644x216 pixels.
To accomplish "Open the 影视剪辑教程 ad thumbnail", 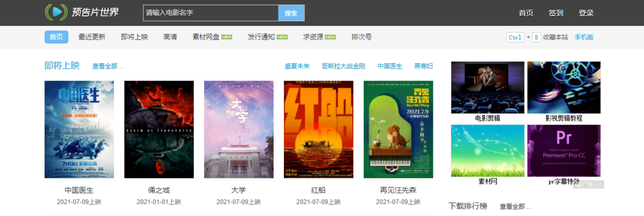I will (564, 88).
